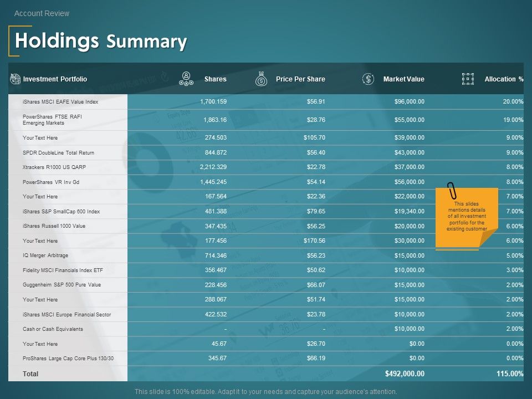
Task: Click ProShares Large Cap Core Plus 130/30 label
Action: (68, 359)
